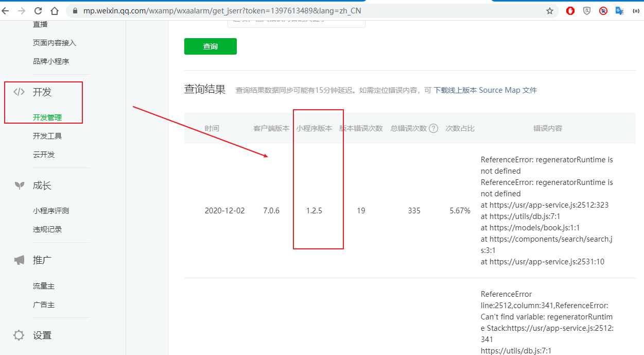Viewport: 644px width, 355px height.
Task: Open the red blocked-circle extension icon
Action: pyautogui.click(x=603, y=11)
